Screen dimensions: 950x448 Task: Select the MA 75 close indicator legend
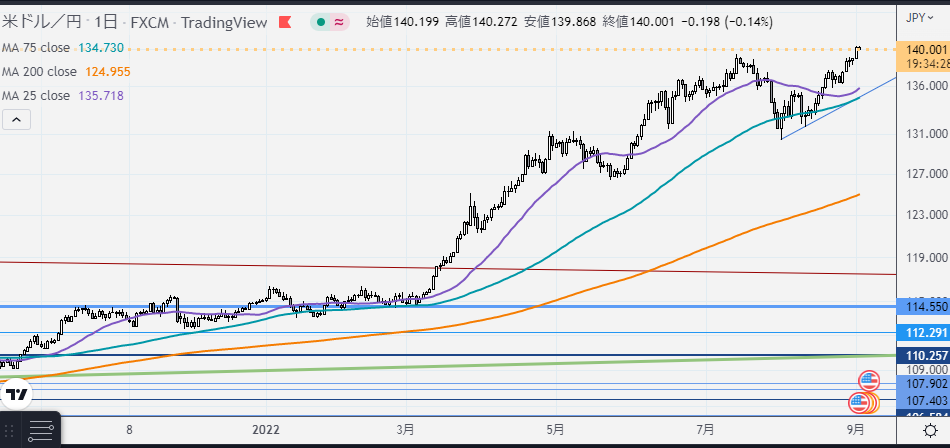[x=36, y=47]
